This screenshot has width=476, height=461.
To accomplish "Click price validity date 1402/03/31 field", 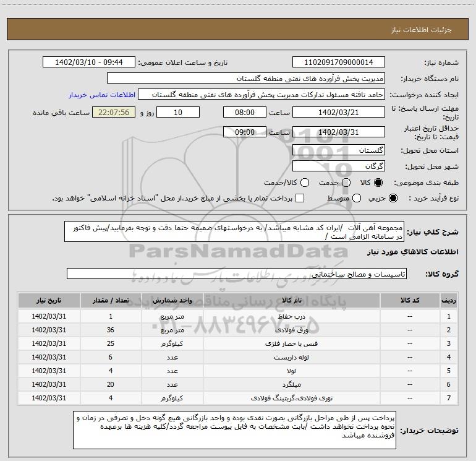I will pos(339,132).
